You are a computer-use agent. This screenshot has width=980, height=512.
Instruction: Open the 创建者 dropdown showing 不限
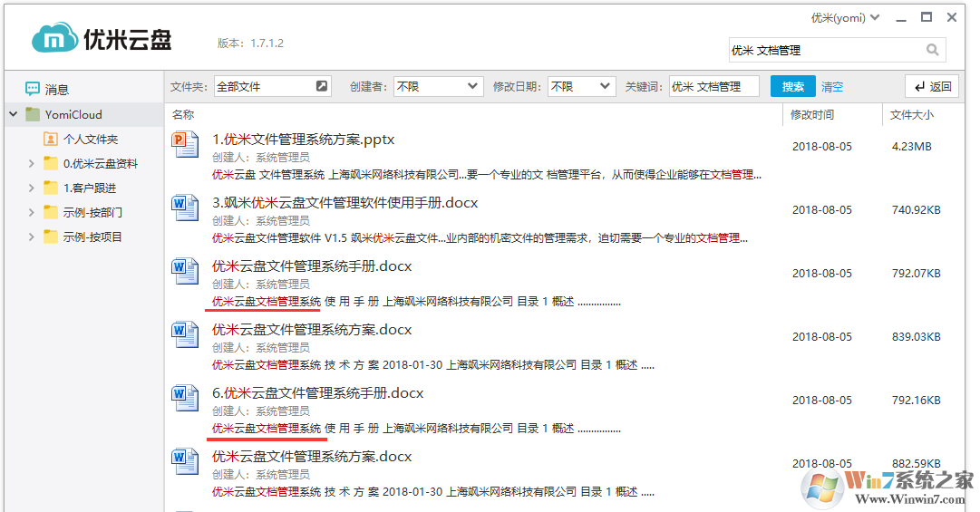(438, 86)
